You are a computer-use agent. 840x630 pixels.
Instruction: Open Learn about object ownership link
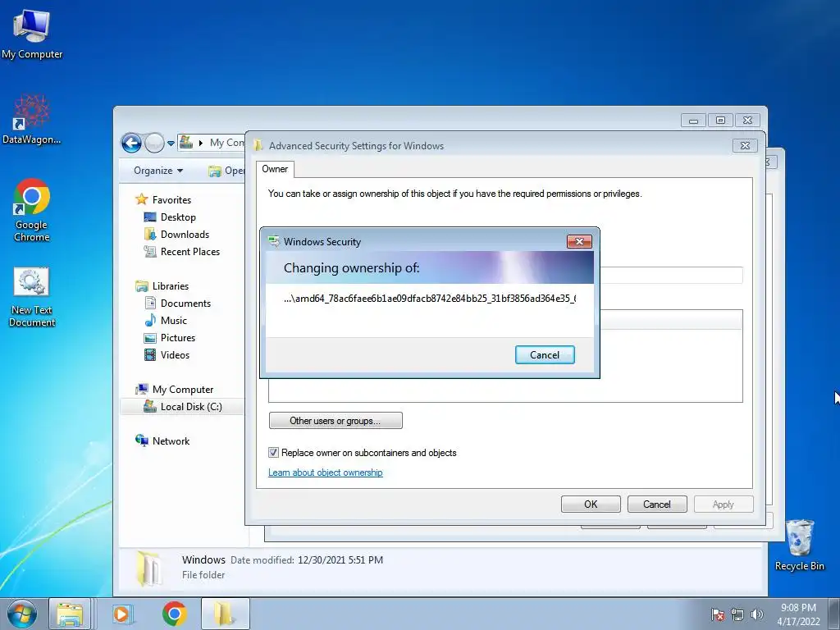point(325,472)
